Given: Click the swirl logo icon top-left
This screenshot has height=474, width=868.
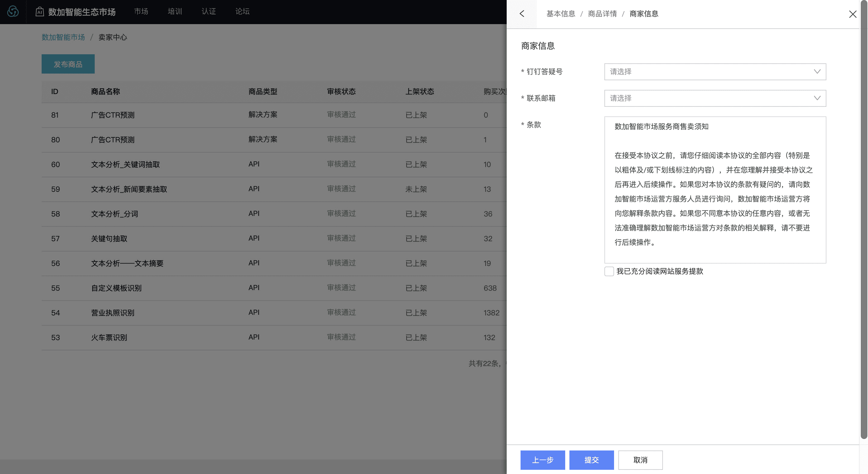Looking at the screenshot, I should coord(13,12).
